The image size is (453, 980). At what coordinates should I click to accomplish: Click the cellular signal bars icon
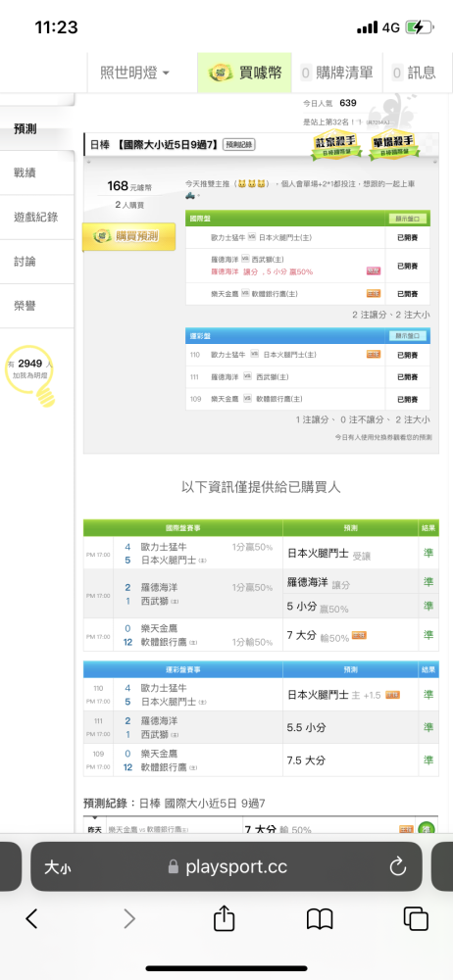click(368, 27)
